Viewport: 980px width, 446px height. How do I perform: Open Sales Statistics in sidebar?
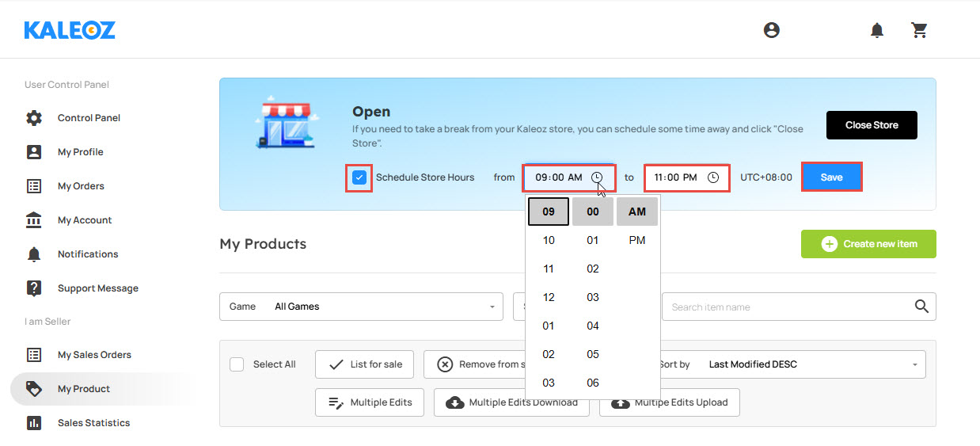(x=93, y=423)
